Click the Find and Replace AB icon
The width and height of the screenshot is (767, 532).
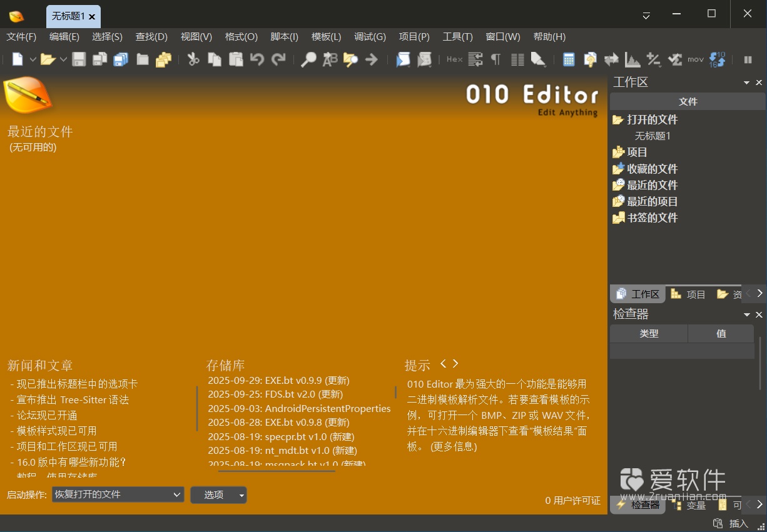tap(330, 59)
